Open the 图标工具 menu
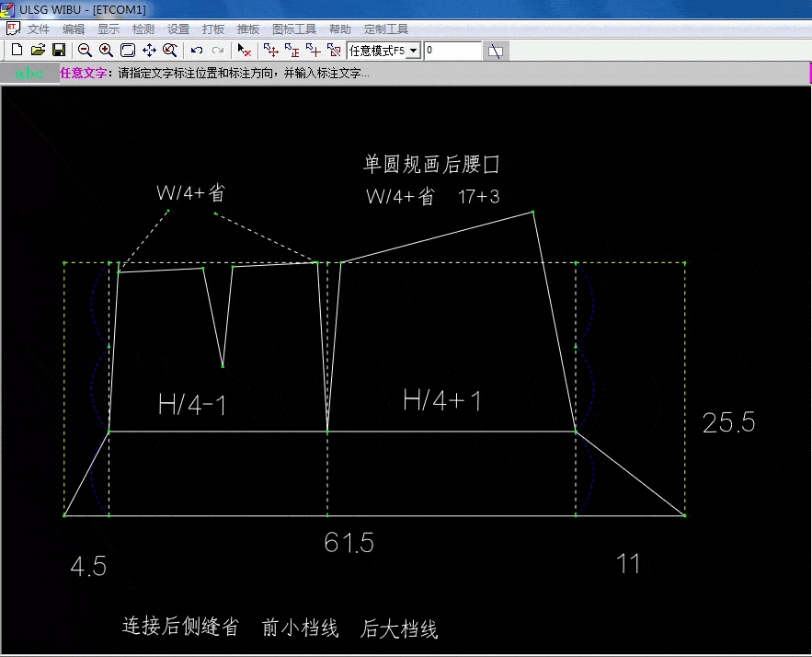The height and width of the screenshot is (657, 812). (x=293, y=29)
